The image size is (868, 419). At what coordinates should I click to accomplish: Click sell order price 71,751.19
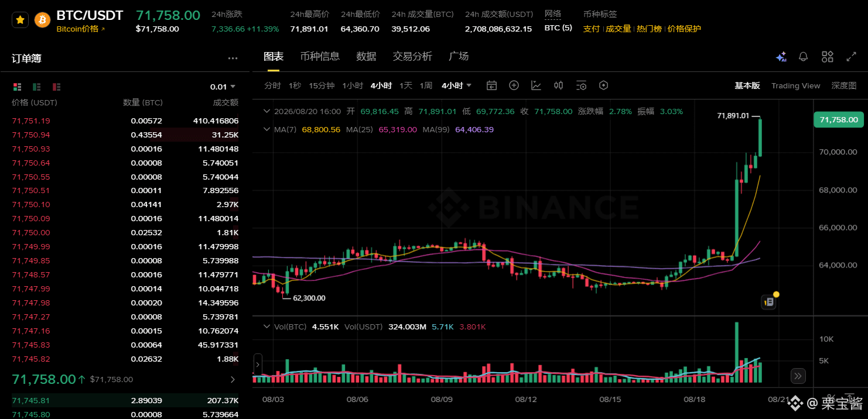pos(31,121)
